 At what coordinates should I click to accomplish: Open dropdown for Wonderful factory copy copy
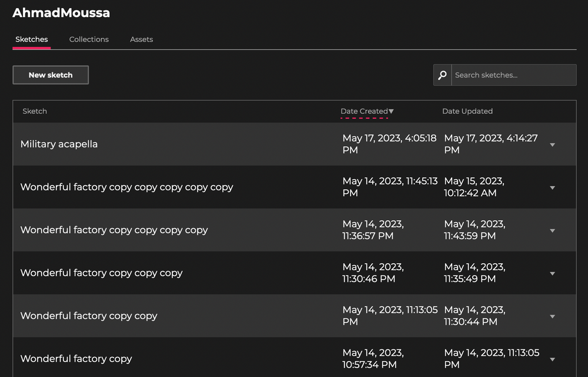click(x=552, y=317)
